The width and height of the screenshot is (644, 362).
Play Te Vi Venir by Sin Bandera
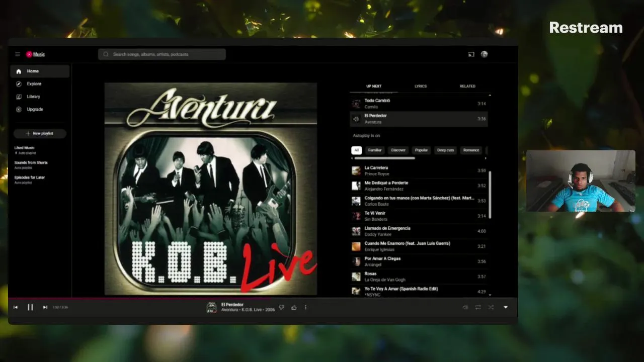[x=419, y=216]
